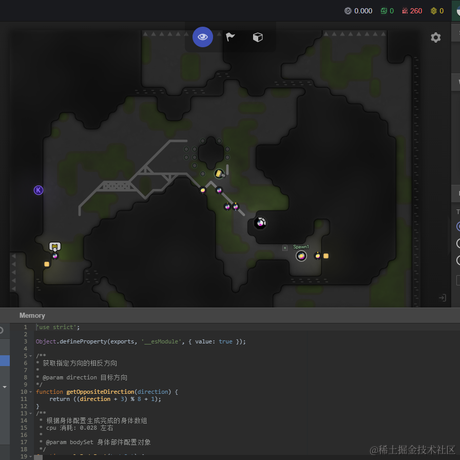Select the flag placement tool
The image size is (460, 460).
(230, 37)
